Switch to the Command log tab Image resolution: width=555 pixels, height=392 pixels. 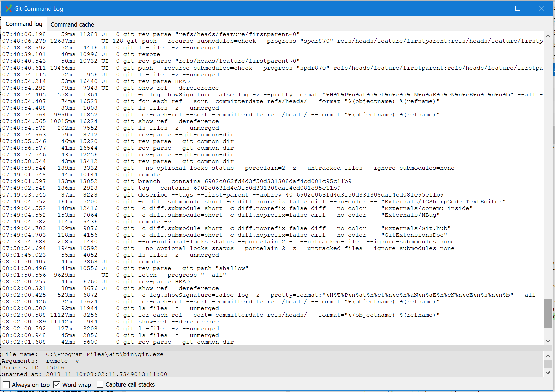click(x=24, y=24)
